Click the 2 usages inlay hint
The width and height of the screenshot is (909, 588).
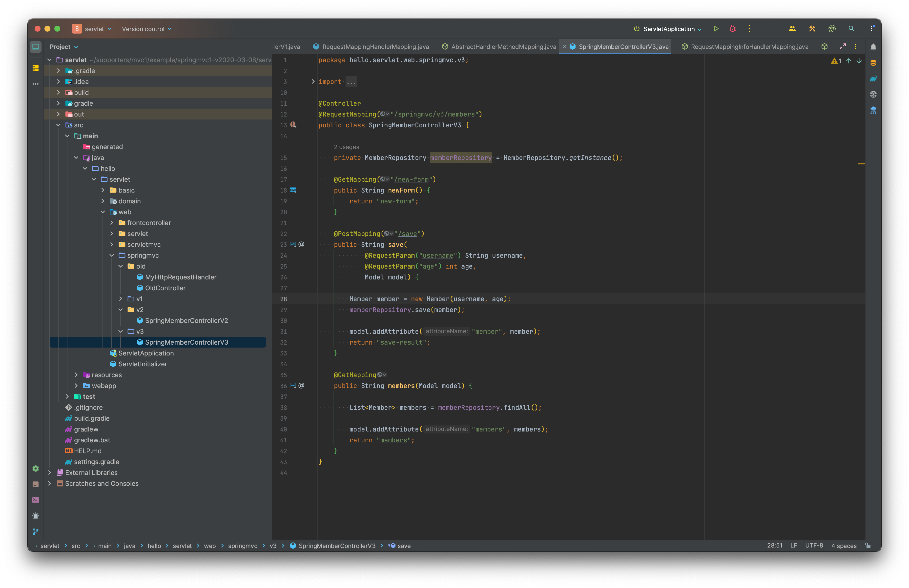click(x=346, y=147)
